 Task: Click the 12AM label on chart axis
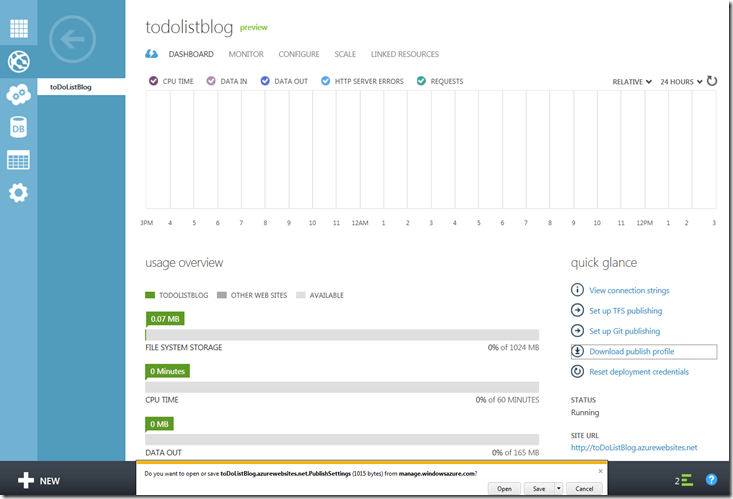click(360, 223)
